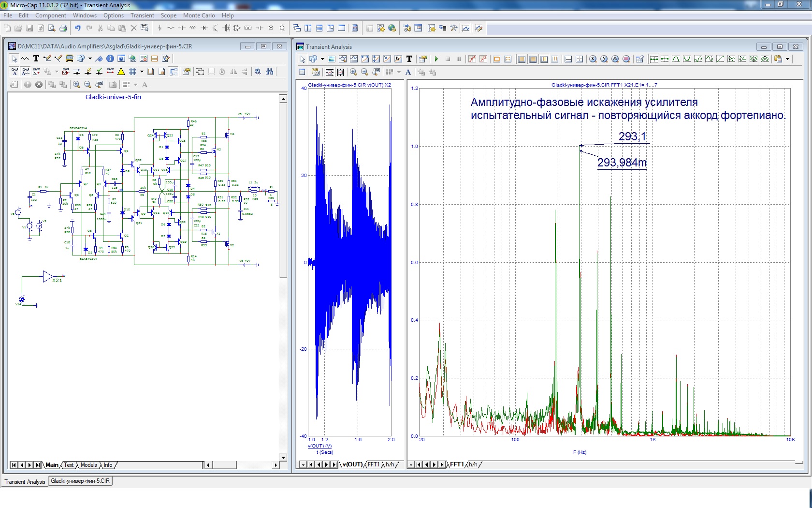Select the Text mode T tool in schematic
The image size is (812, 508).
pos(36,59)
